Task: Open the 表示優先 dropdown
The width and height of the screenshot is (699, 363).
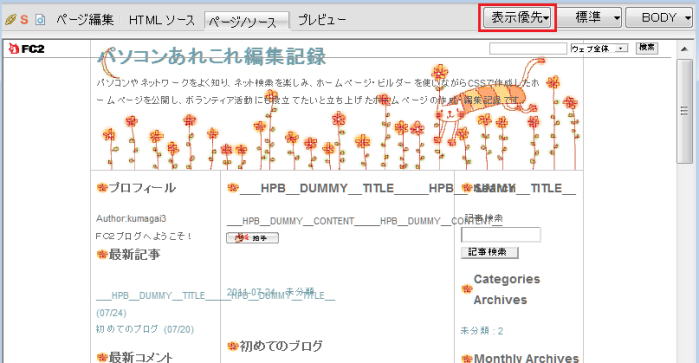Action: [x=518, y=18]
